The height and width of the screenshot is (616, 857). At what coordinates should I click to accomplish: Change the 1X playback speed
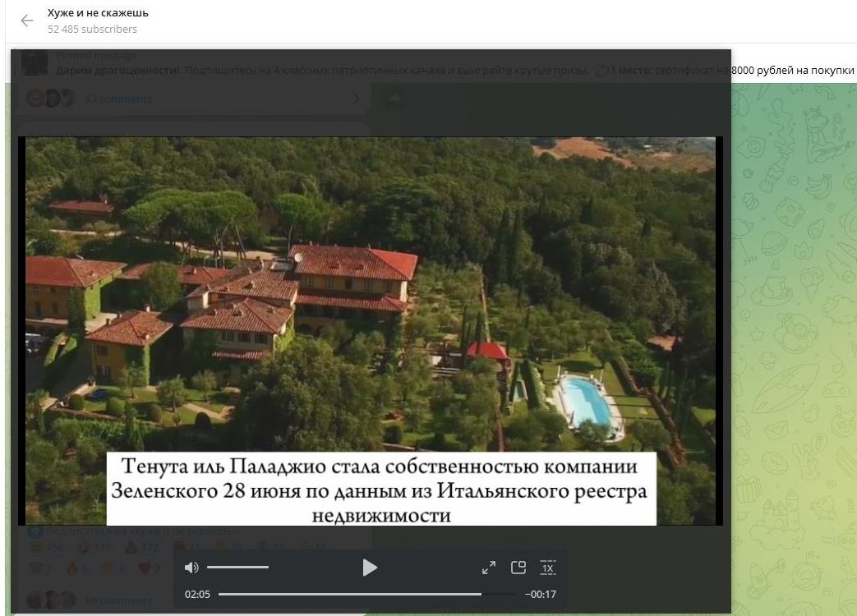click(548, 568)
